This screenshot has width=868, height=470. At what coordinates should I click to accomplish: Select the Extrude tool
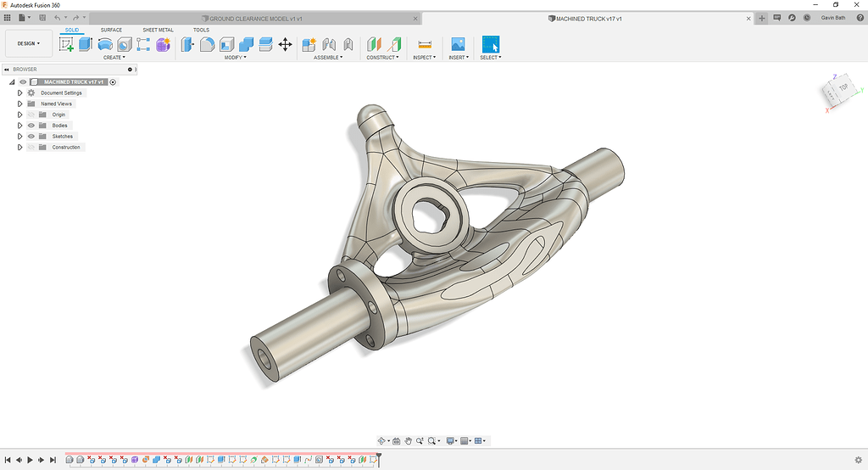point(86,44)
